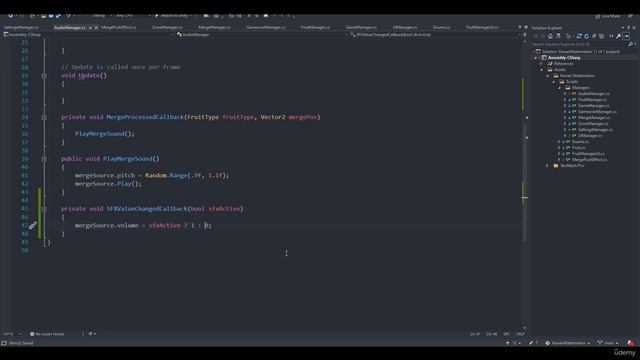Switch to the Enums.cs editor tab
The image size is (640, 360).
point(441,27)
